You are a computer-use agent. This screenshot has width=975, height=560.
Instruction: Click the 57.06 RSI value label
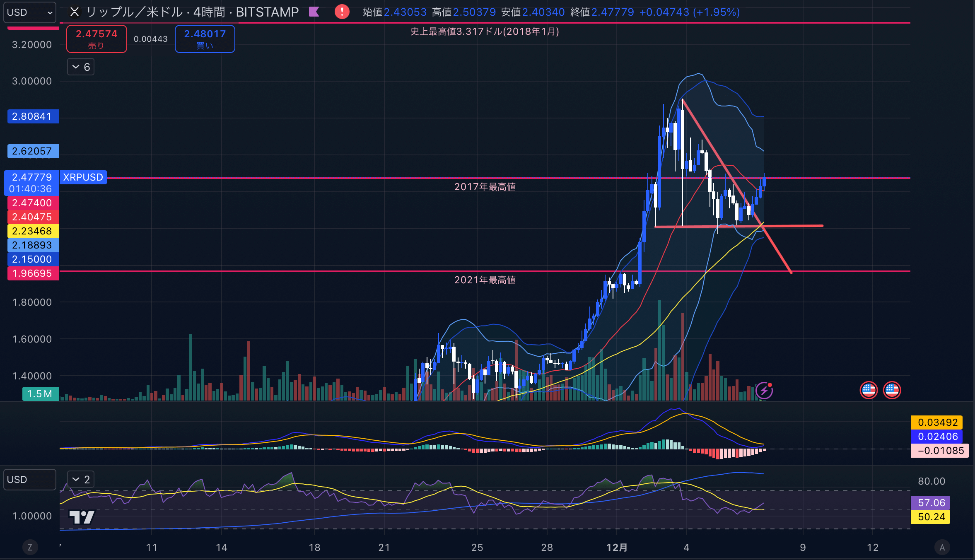click(931, 503)
